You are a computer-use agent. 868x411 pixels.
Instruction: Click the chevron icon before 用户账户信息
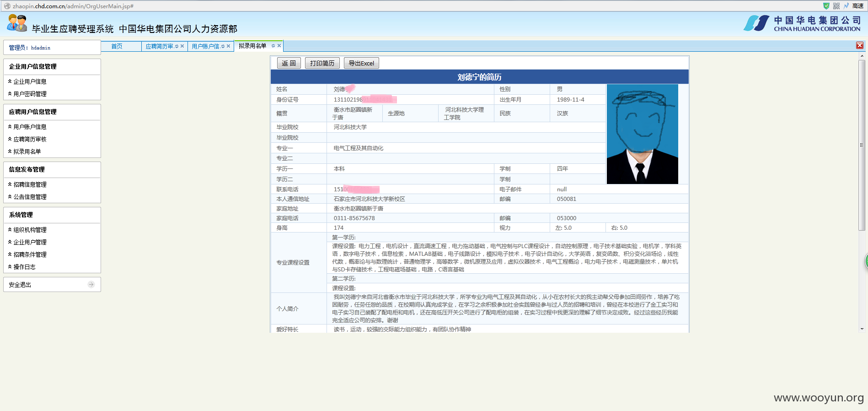[10, 127]
